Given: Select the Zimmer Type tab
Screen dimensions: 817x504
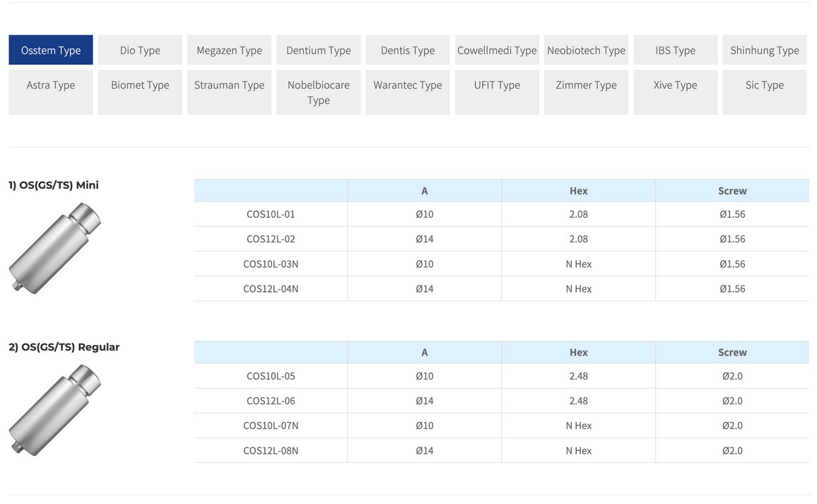Looking at the screenshot, I should click(586, 92).
